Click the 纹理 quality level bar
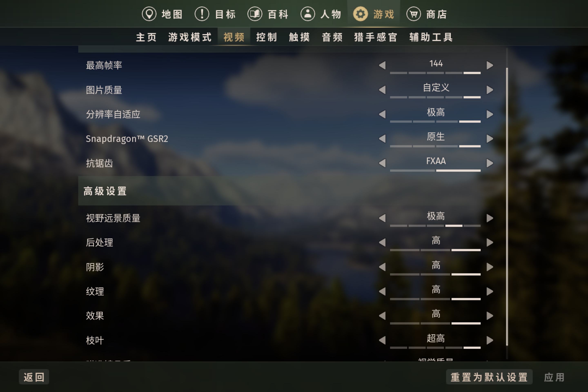The image size is (588, 392). point(435,299)
